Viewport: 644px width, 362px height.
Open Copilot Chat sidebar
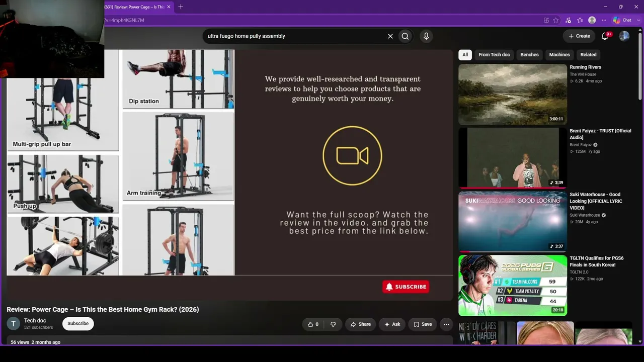click(x=622, y=20)
